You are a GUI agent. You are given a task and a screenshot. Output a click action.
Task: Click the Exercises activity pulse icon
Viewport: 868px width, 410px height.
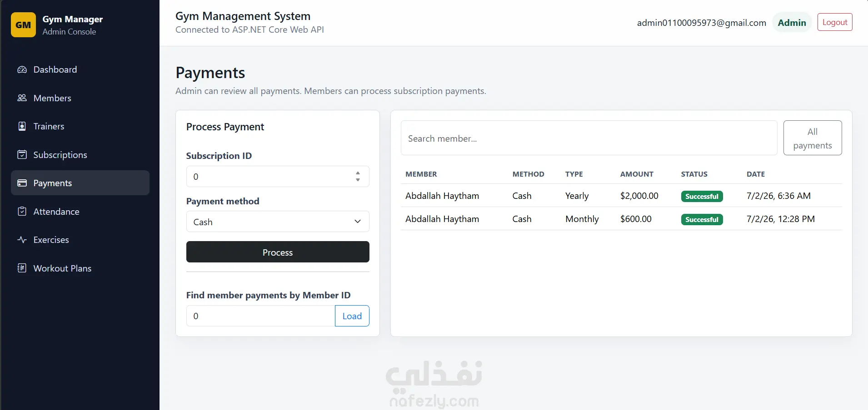coord(22,240)
